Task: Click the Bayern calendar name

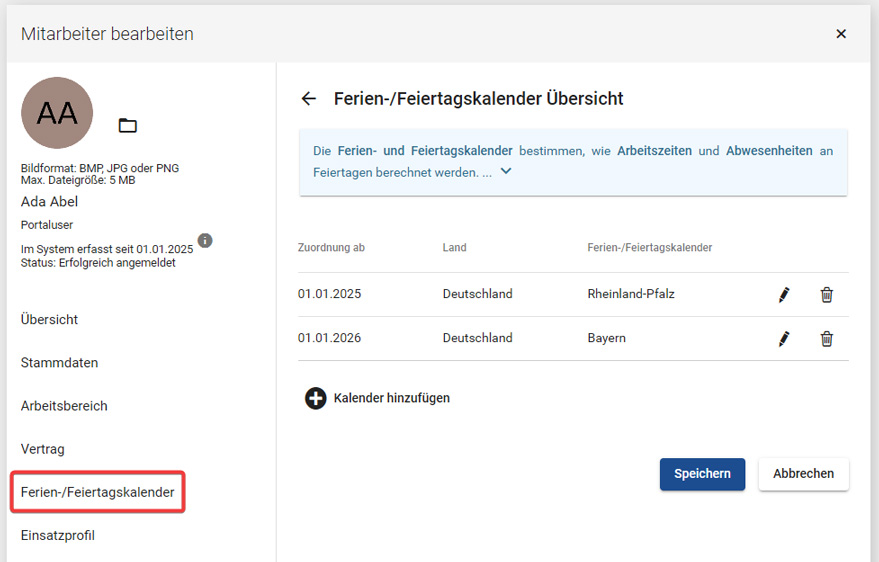Action: coord(607,338)
